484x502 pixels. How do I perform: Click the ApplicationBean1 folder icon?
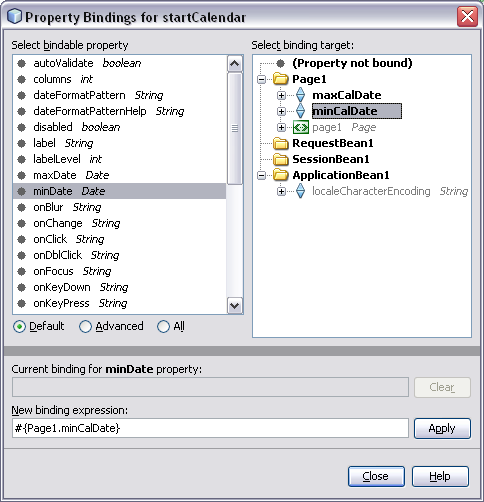pos(280,175)
